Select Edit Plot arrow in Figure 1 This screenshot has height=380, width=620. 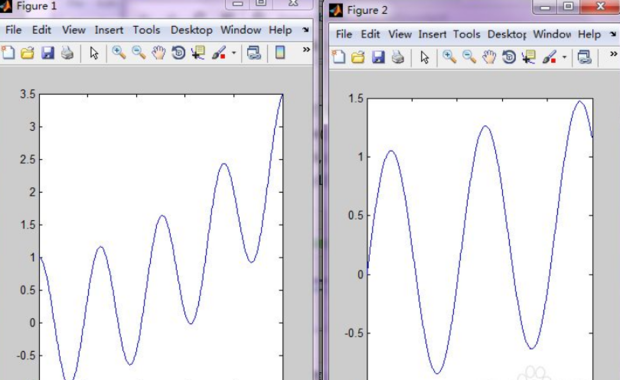pos(94,53)
